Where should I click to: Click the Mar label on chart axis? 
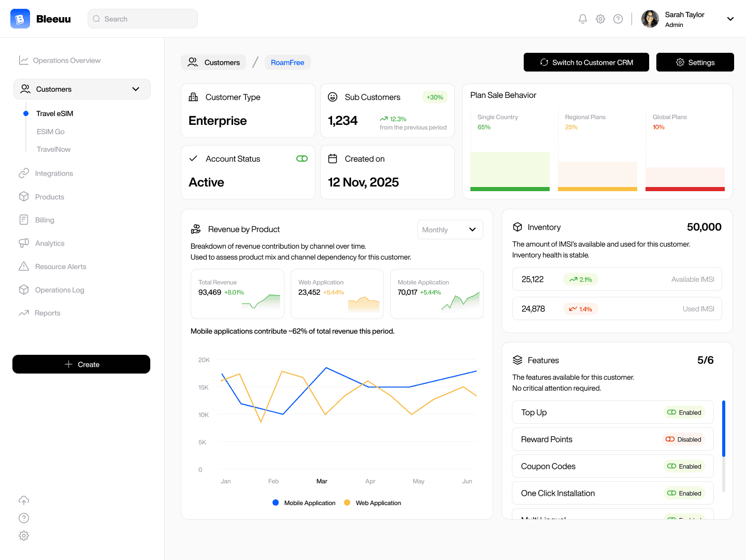pyautogui.click(x=322, y=481)
